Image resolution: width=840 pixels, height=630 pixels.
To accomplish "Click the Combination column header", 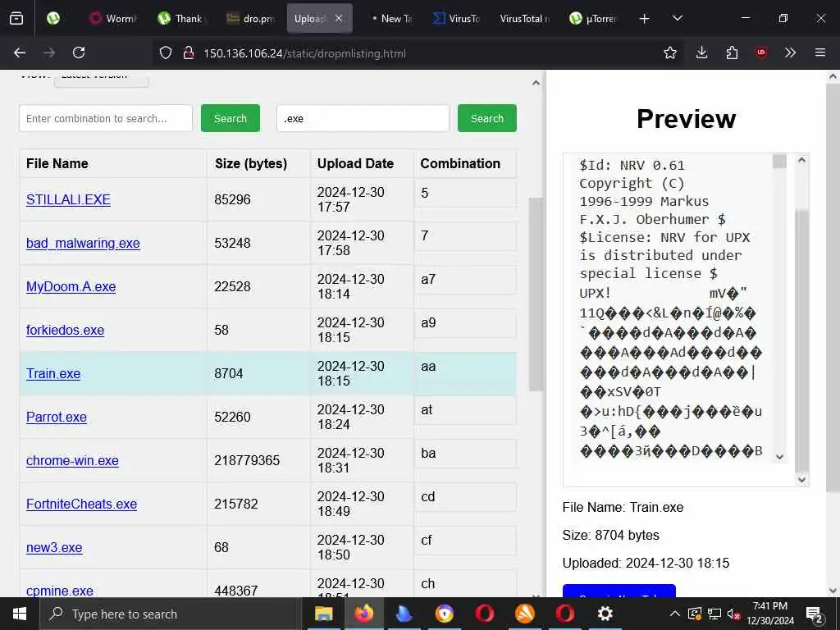I will pos(465,163).
